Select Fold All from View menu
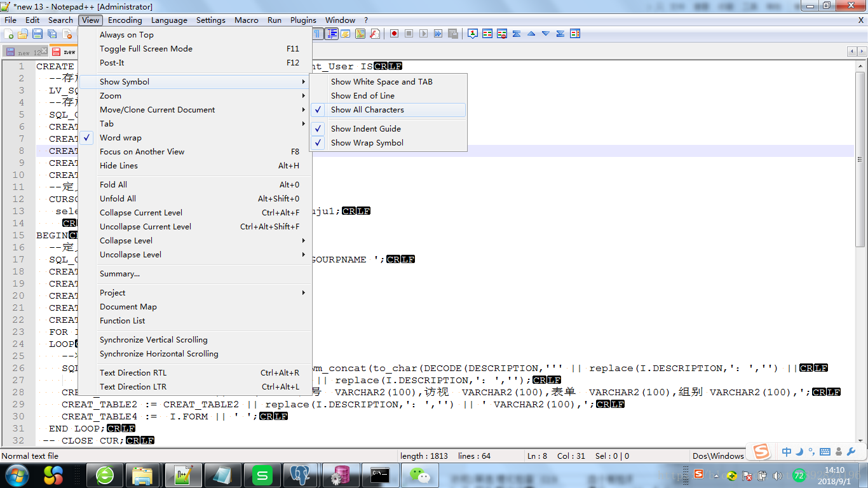This screenshot has height=488, width=868. pyautogui.click(x=196, y=184)
